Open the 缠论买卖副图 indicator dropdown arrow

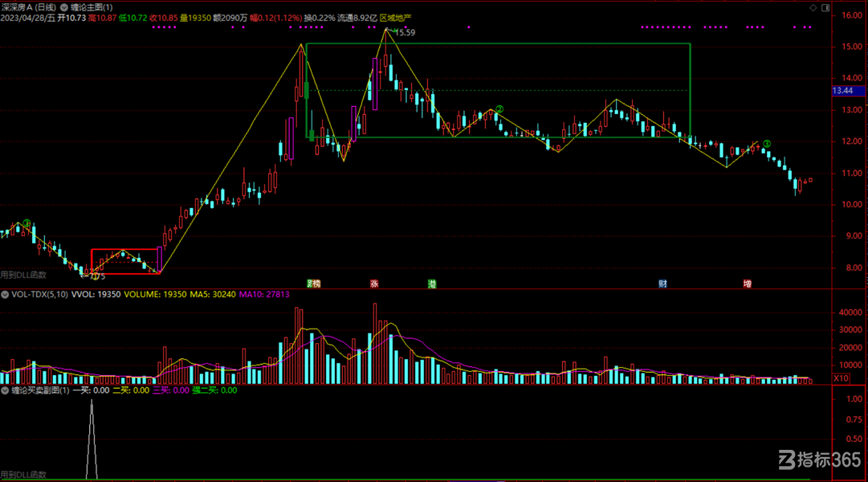tap(5, 390)
